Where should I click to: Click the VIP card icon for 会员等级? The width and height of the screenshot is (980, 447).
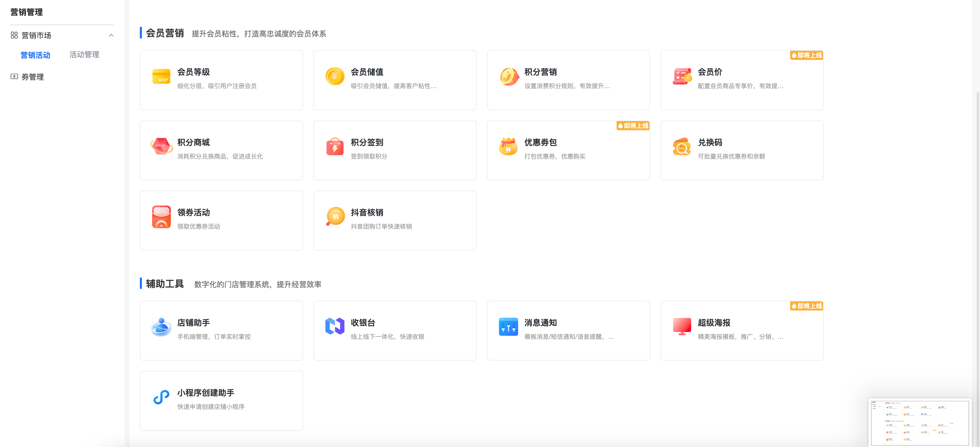161,77
